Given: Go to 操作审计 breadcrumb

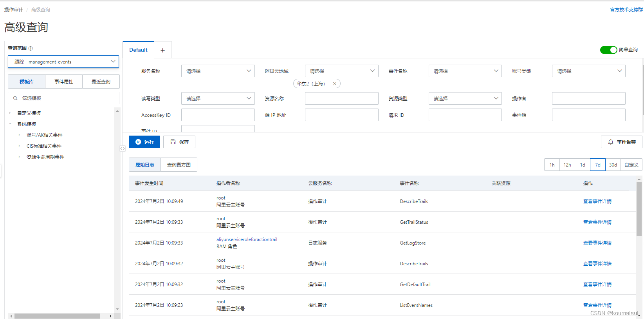Looking at the screenshot, I should [x=14, y=9].
